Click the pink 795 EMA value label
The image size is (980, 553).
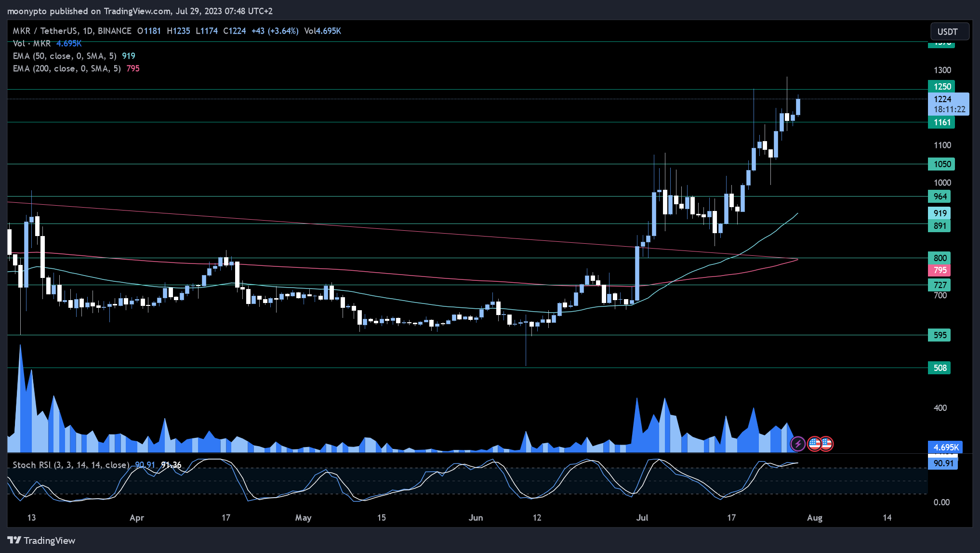coord(940,270)
